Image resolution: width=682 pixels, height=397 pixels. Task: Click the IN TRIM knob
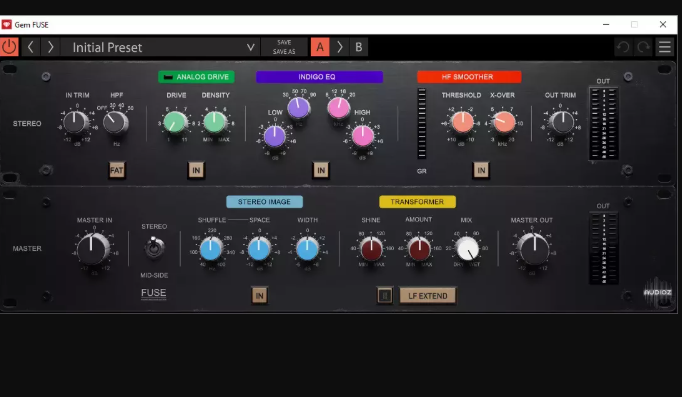tap(75, 122)
